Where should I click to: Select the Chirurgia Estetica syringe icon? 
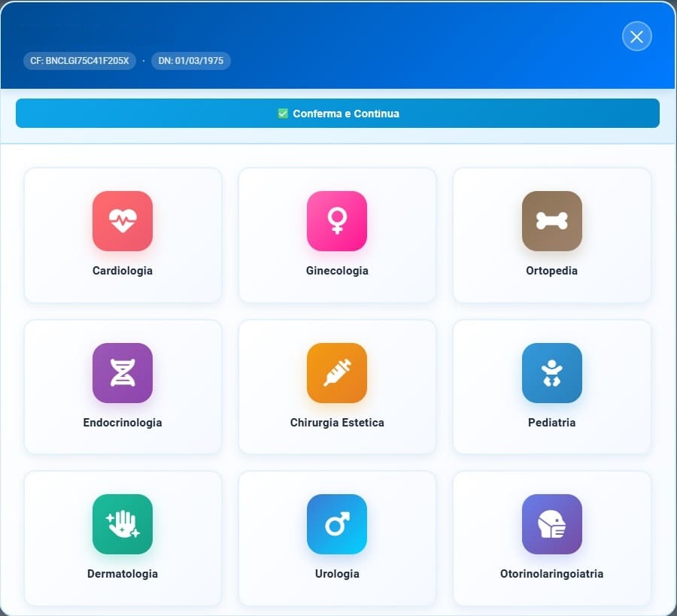(x=337, y=373)
